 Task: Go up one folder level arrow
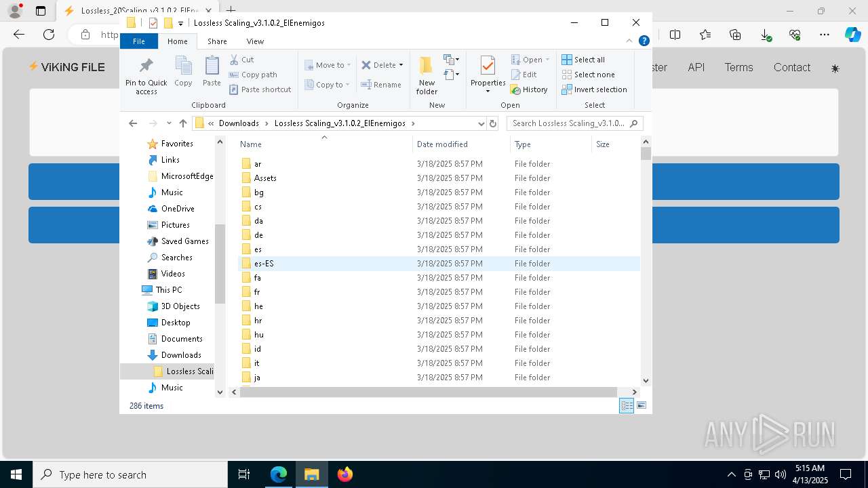click(x=183, y=123)
